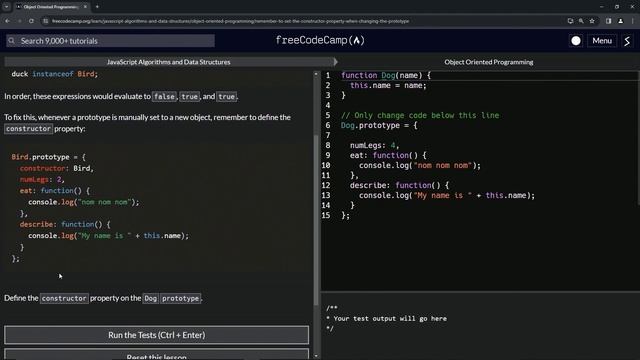The height and width of the screenshot is (360, 640).
Task: Bookmark this page with the star icon
Action: point(592,21)
